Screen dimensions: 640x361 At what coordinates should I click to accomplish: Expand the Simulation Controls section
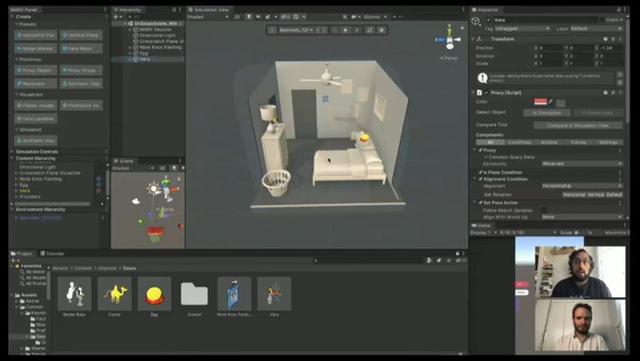click(x=12, y=152)
